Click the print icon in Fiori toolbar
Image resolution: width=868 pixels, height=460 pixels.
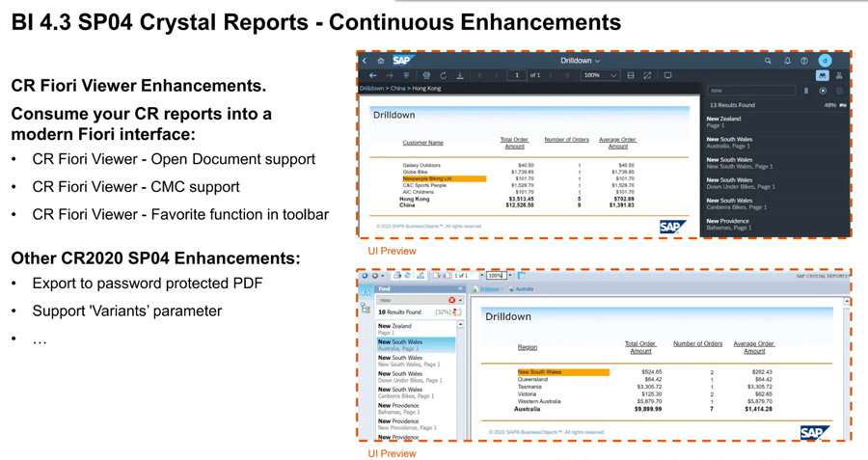coord(426,75)
